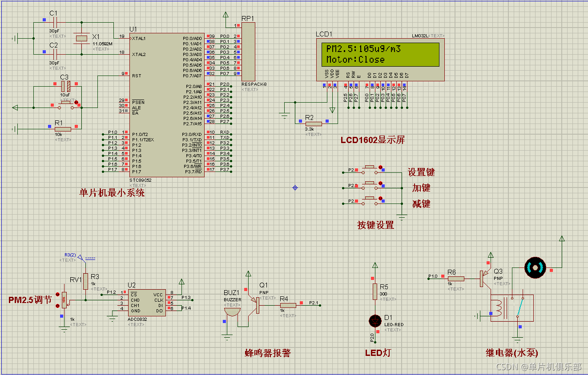
Task: Select electrolytic capacitor C3 symbol
Action: click(65, 86)
